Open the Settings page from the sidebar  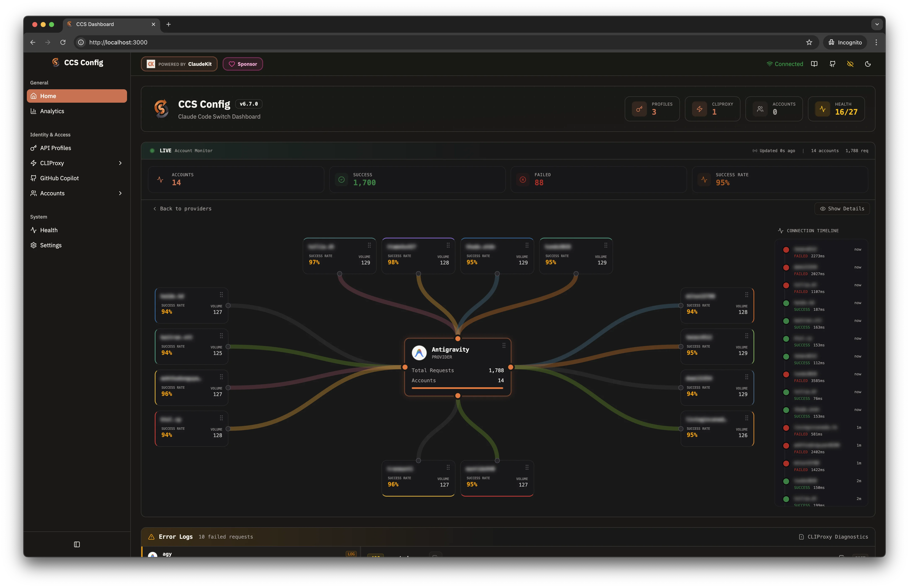pos(51,245)
